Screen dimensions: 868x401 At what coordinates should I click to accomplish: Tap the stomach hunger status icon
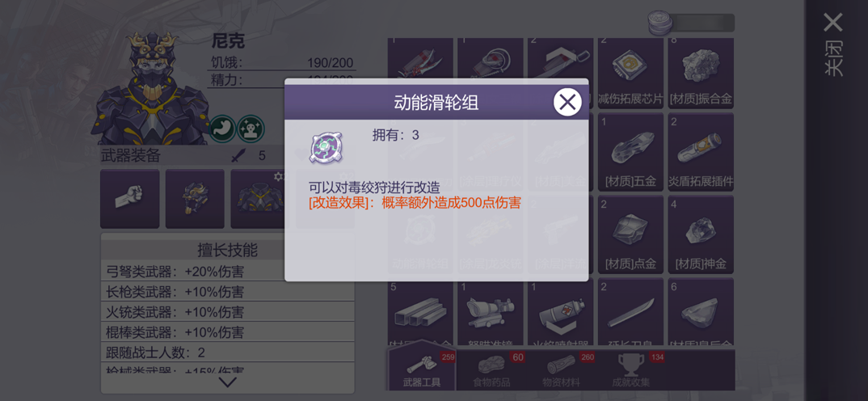222,129
